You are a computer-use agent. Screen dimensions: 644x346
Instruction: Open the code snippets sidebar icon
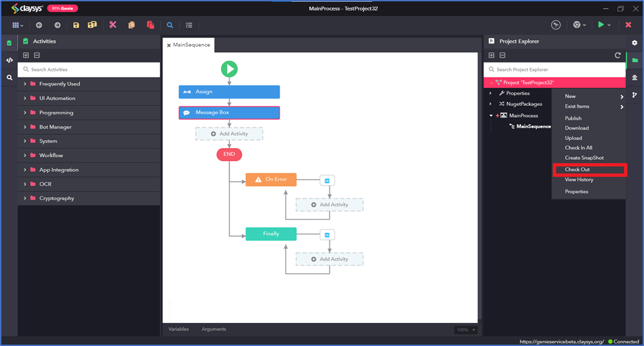tap(9, 60)
